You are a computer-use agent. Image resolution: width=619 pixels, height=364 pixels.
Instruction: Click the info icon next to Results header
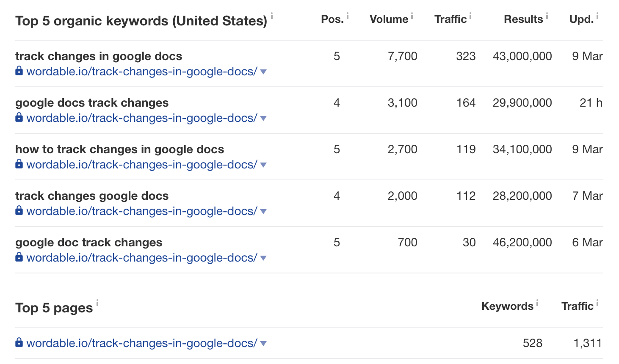click(547, 16)
